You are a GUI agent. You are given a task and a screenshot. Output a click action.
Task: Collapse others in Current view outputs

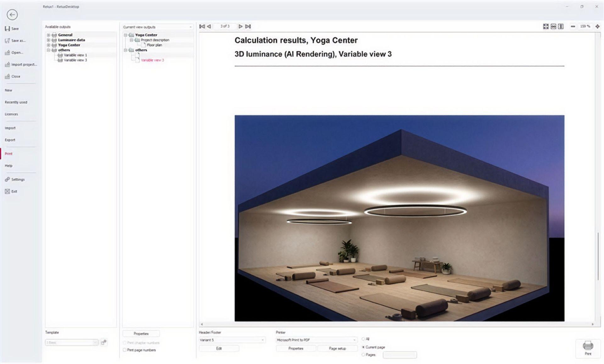[x=126, y=50]
